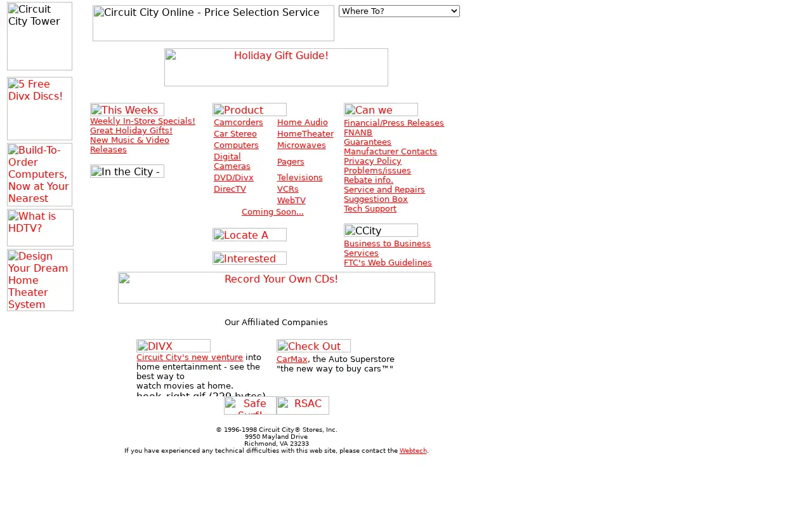This screenshot has width=812, height=508.
Task: Open Weekly In-Store Specials link
Action: [143, 121]
